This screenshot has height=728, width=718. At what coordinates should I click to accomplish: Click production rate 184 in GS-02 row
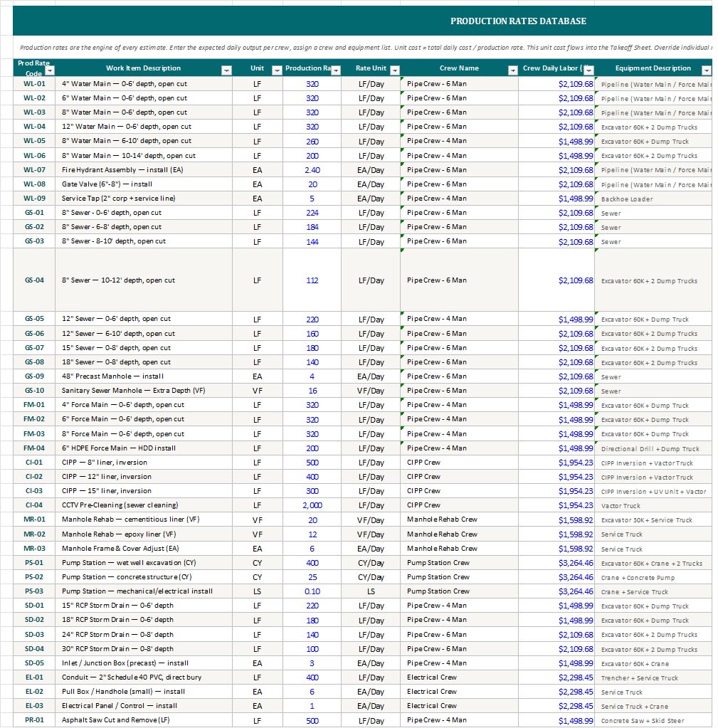(312, 227)
